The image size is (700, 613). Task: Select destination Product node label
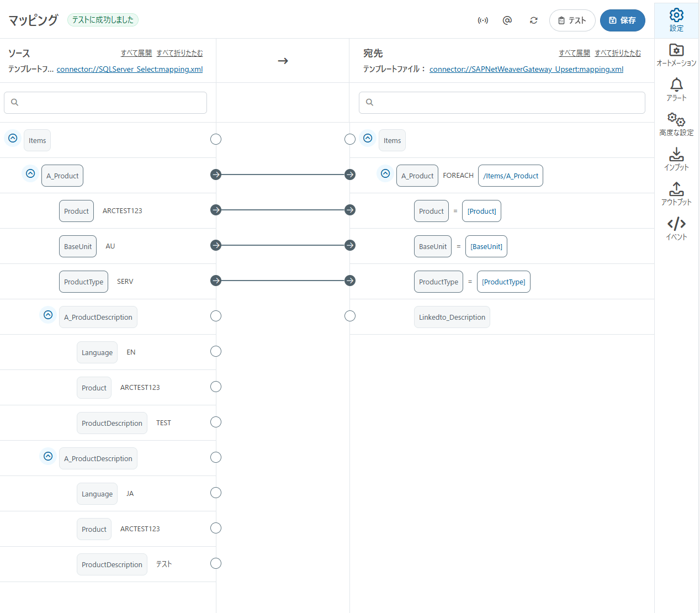[x=431, y=211]
